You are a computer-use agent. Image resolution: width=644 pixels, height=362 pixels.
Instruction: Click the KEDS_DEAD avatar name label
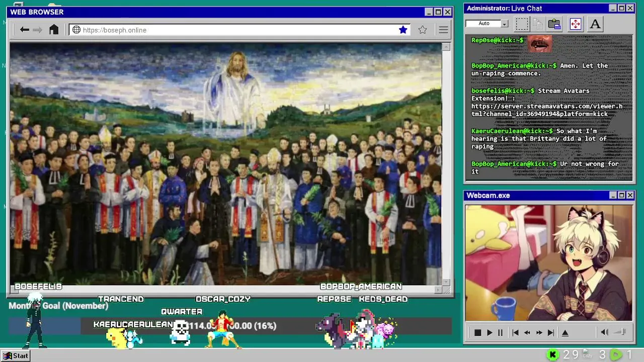click(383, 299)
